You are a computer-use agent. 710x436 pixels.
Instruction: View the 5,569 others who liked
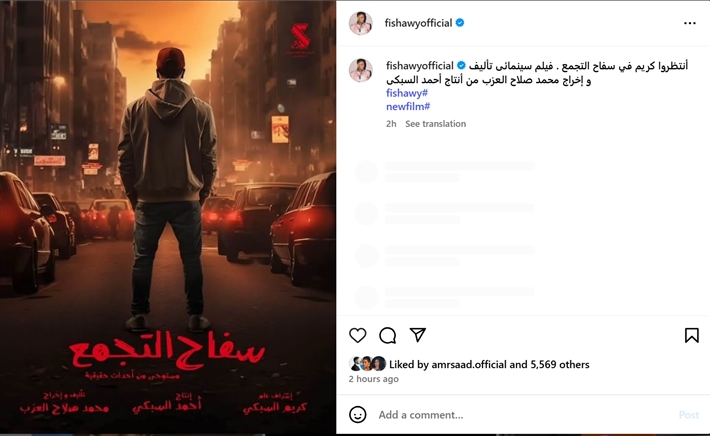tap(560, 364)
